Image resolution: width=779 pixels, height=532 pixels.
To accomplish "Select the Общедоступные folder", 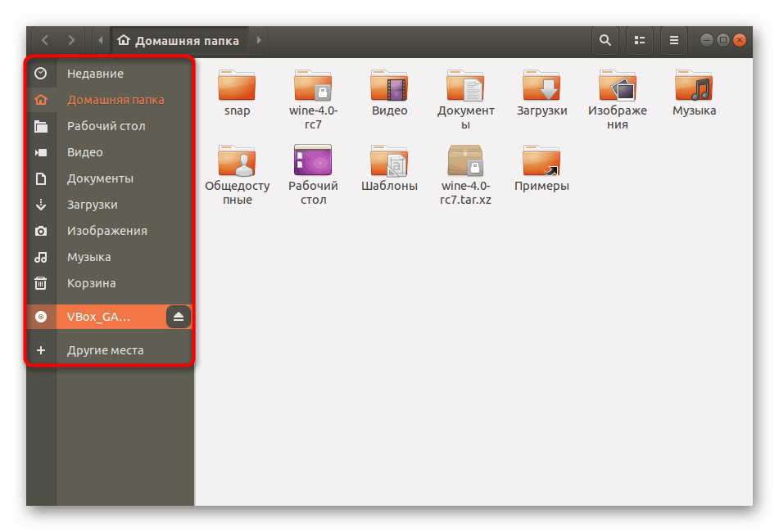I will pos(237,174).
